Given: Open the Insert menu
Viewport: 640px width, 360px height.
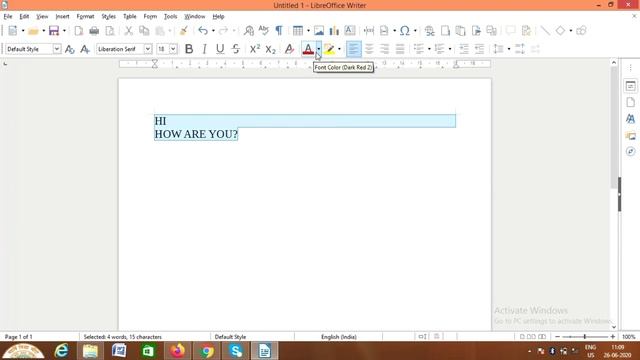Looking at the screenshot, I should [62, 17].
